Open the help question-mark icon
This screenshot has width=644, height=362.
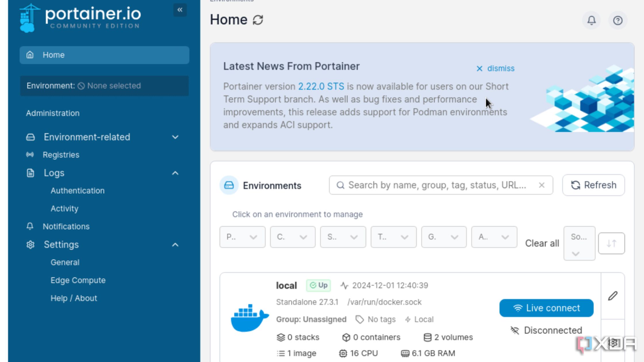[618, 20]
